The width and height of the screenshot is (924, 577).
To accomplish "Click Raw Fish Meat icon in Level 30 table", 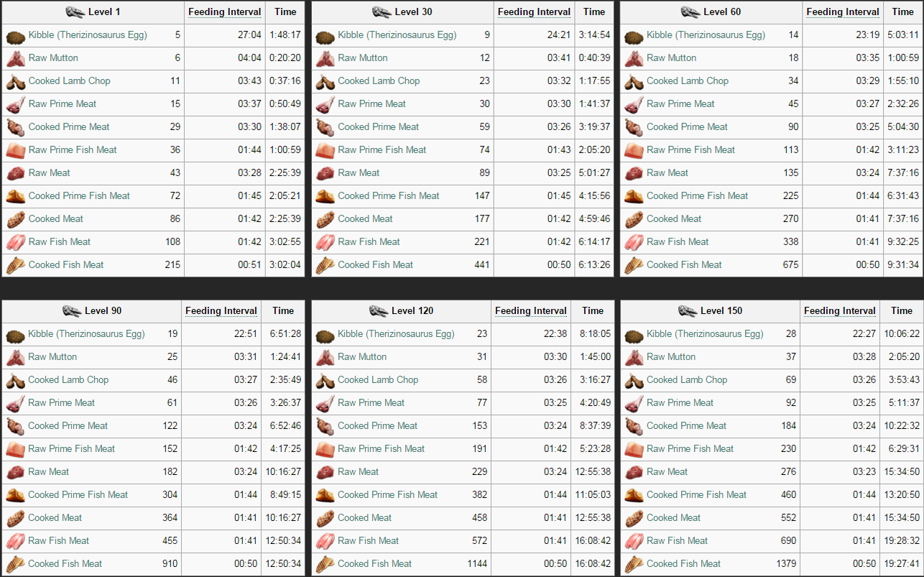I will click(x=325, y=243).
